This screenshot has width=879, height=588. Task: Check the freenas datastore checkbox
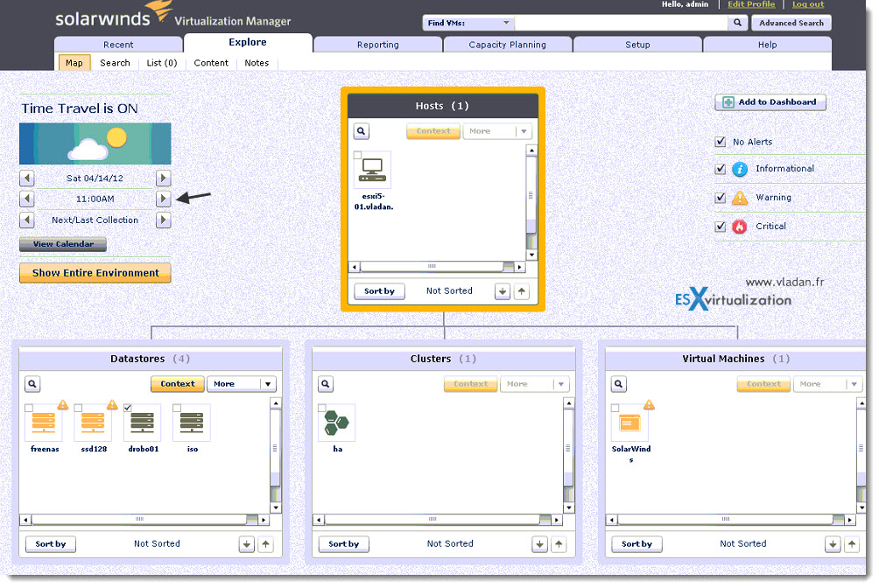(29, 408)
